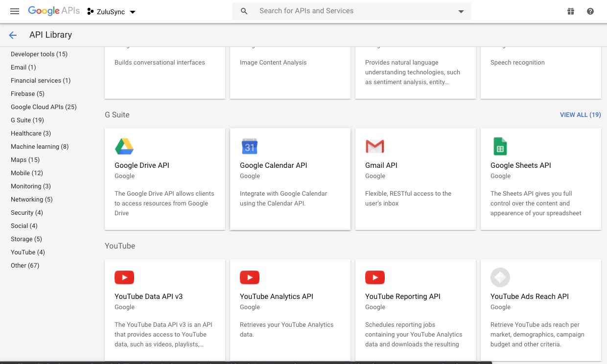The image size is (607, 364).
Task: Click the Google Drive triangle icon
Action: (124, 146)
